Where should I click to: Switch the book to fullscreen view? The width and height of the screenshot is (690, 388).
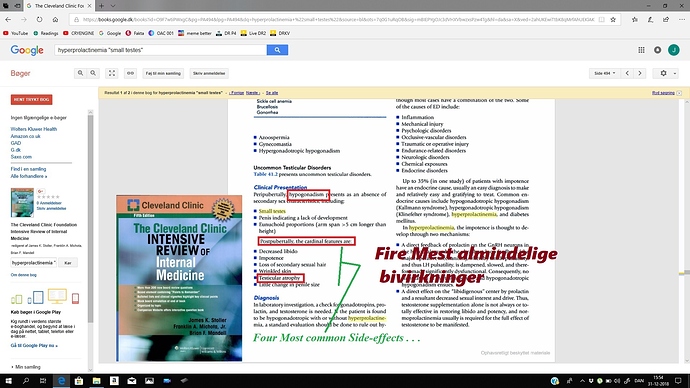112,73
